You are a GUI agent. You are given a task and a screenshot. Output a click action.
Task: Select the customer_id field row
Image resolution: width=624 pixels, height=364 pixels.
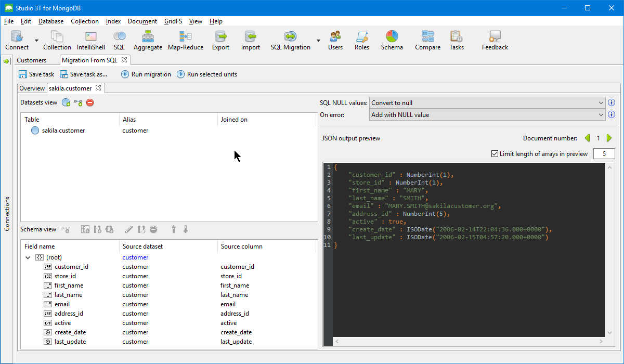pos(169,267)
